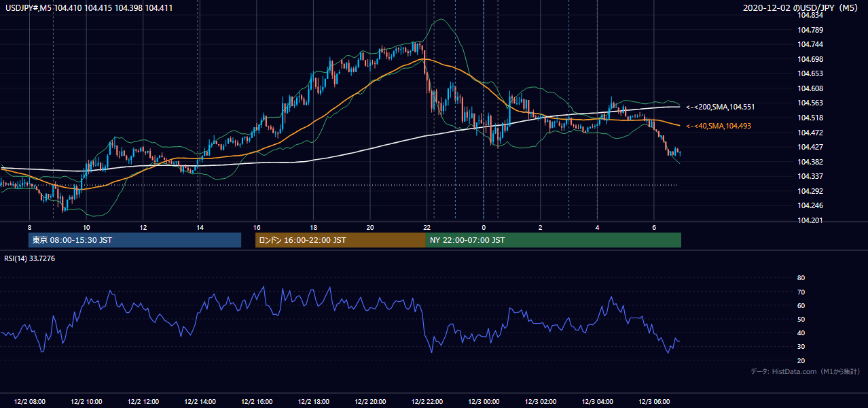Click the London 16:00-22:00 JST session bar
The width and height of the screenshot is (868, 408).
[340, 240]
